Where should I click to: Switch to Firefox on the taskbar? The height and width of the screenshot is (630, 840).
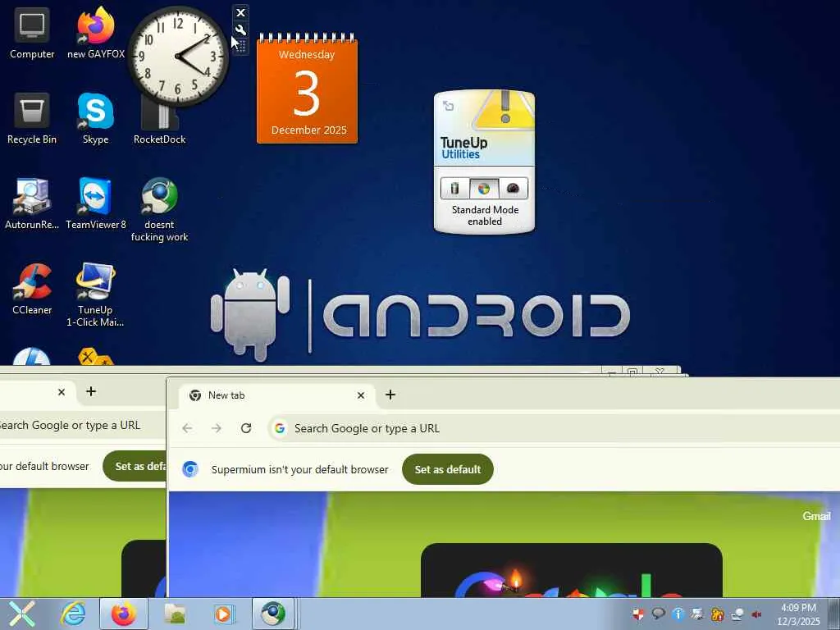click(123, 614)
